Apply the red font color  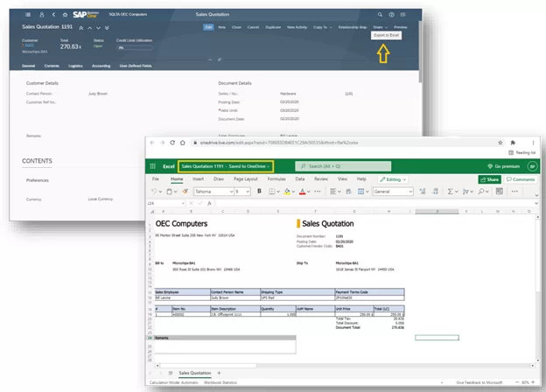coord(302,192)
